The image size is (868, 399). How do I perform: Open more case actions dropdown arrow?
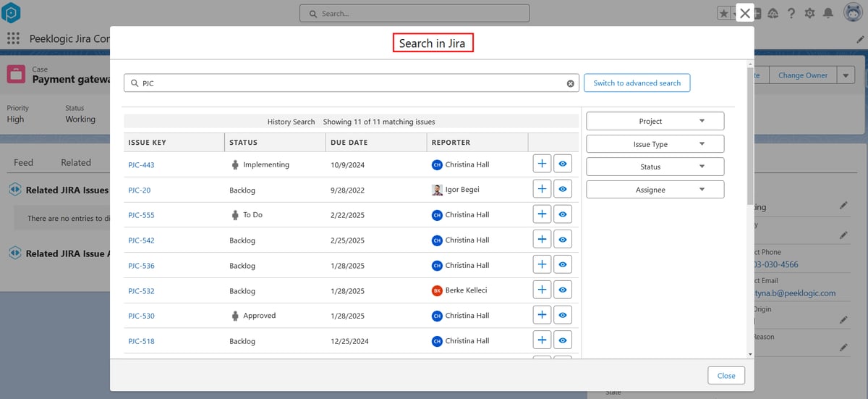(846, 75)
